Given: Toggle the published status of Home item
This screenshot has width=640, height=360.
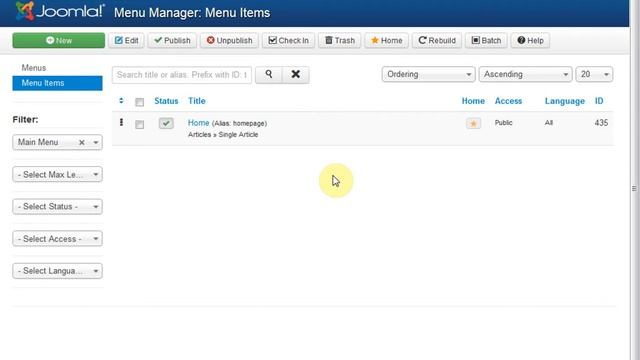Looking at the screenshot, I should click(166, 123).
